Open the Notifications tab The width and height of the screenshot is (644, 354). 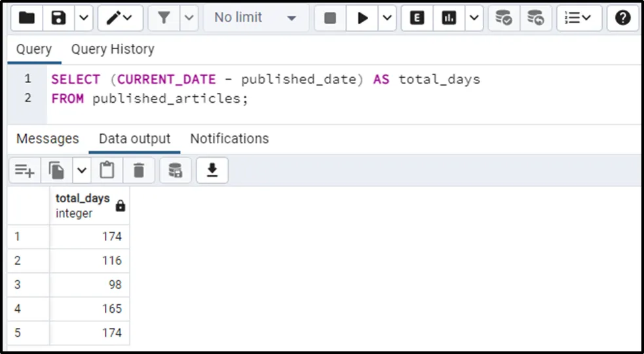(229, 139)
